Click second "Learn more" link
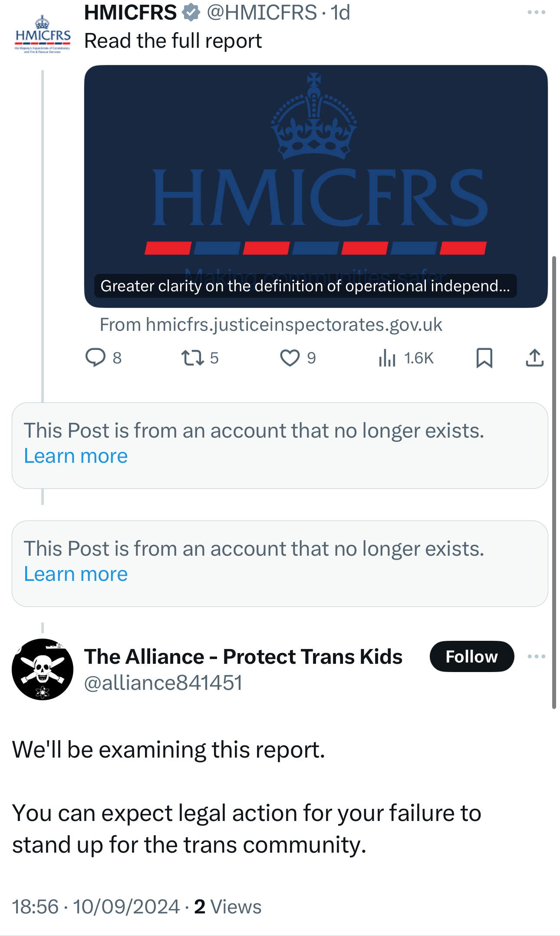The height and width of the screenshot is (936, 560). 76,574
